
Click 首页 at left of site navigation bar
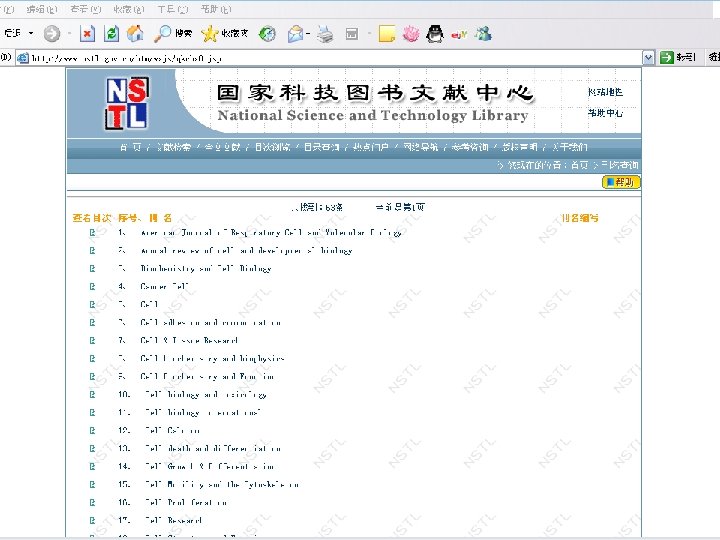tap(131, 147)
